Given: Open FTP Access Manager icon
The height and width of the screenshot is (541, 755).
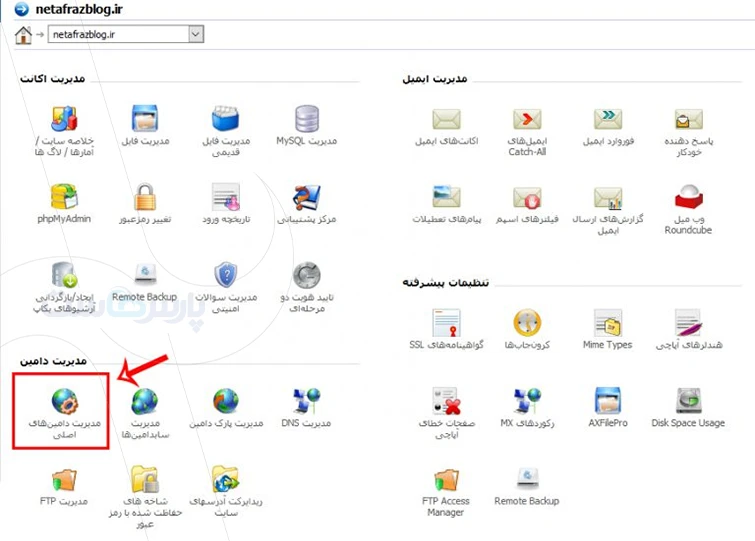Looking at the screenshot, I should [x=446, y=480].
